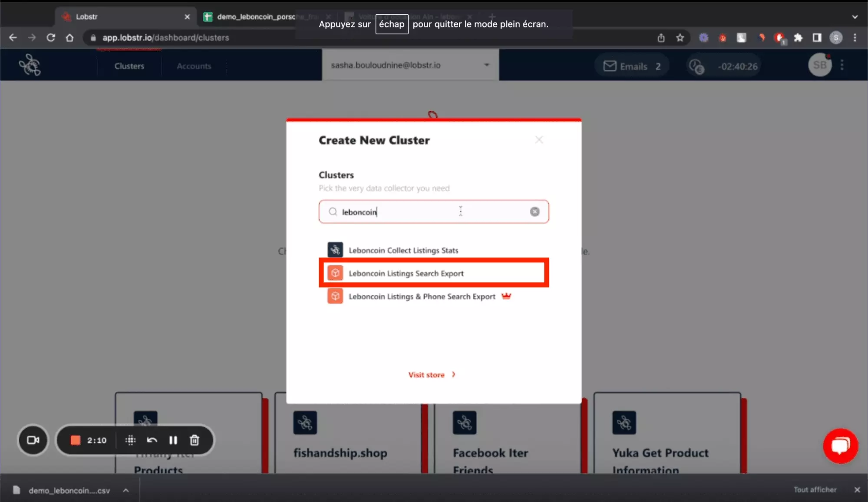Pause the screen recording
The width and height of the screenshot is (868, 502).
pyautogui.click(x=173, y=440)
